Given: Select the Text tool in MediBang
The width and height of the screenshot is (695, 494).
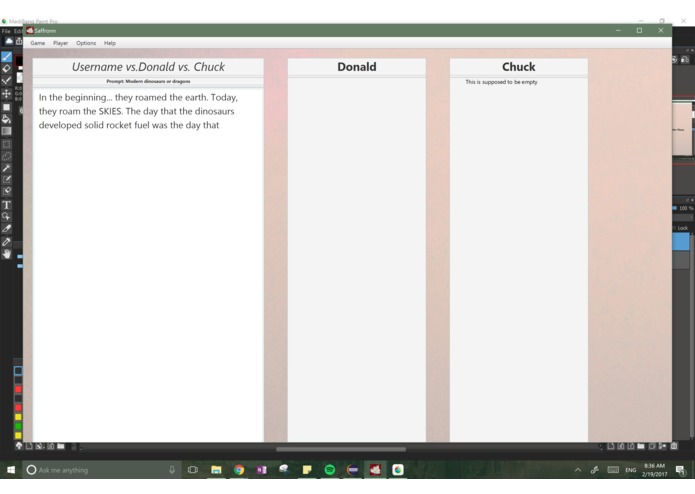Looking at the screenshot, I should (x=6, y=205).
